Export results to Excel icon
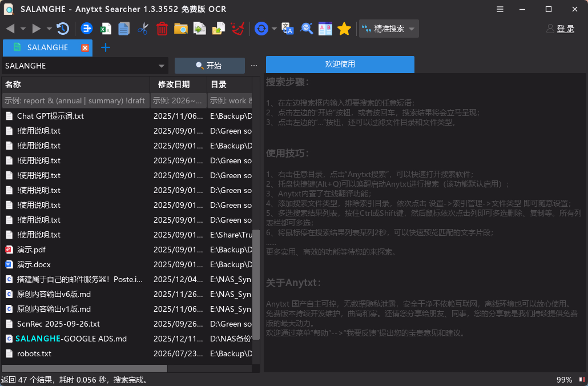 coord(106,29)
